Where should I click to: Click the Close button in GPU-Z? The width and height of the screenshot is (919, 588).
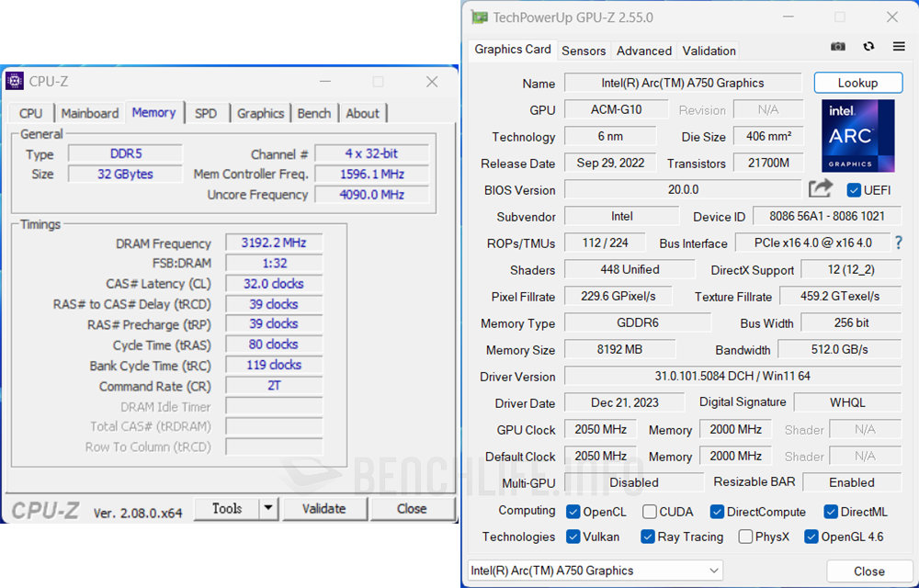click(869, 571)
